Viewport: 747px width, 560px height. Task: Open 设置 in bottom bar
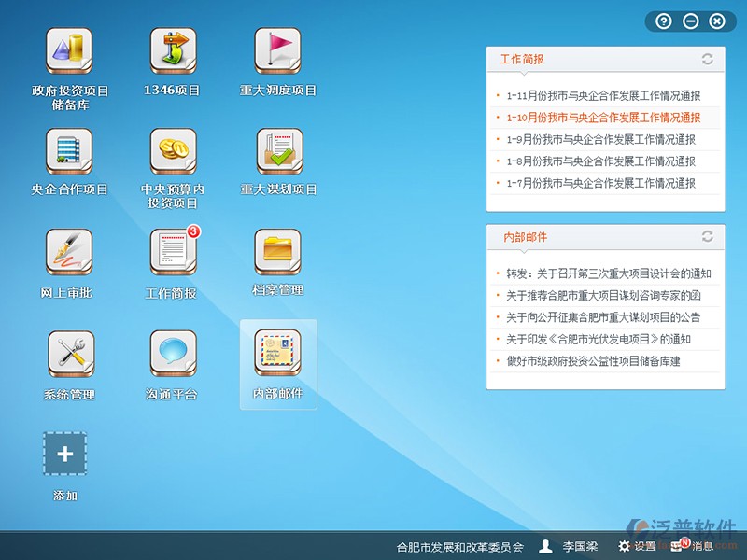638,546
